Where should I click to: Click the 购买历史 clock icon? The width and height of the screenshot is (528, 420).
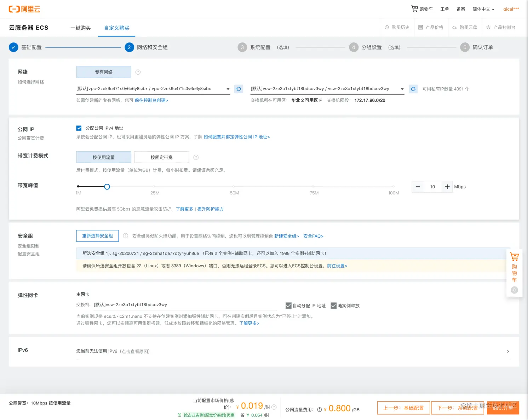pyautogui.click(x=387, y=27)
